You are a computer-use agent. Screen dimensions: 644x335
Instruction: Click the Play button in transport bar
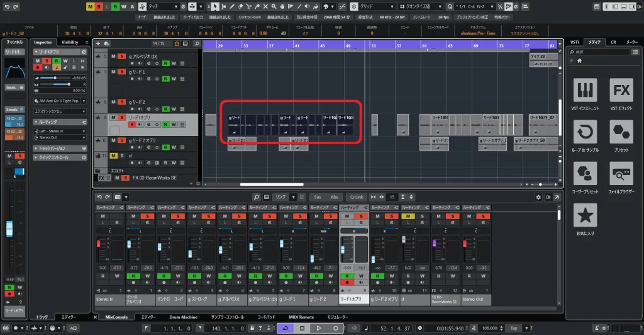[x=319, y=328]
